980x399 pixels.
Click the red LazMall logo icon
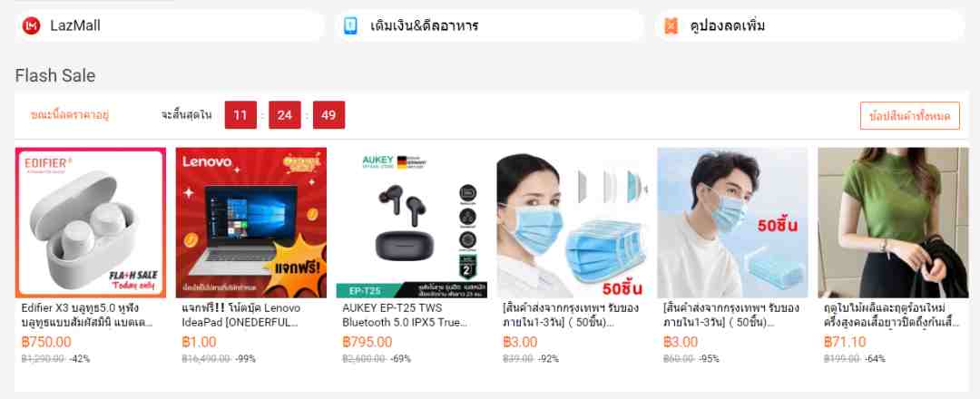31,25
